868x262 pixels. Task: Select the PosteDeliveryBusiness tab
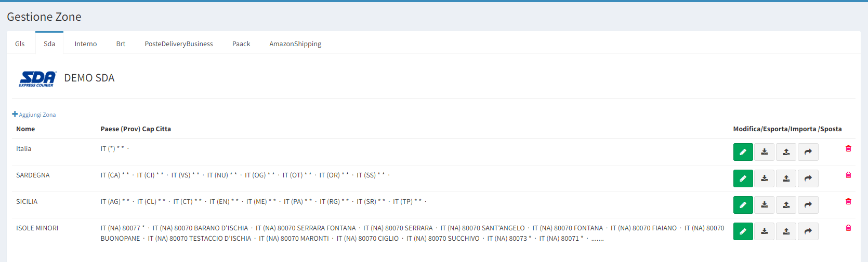tap(179, 44)
